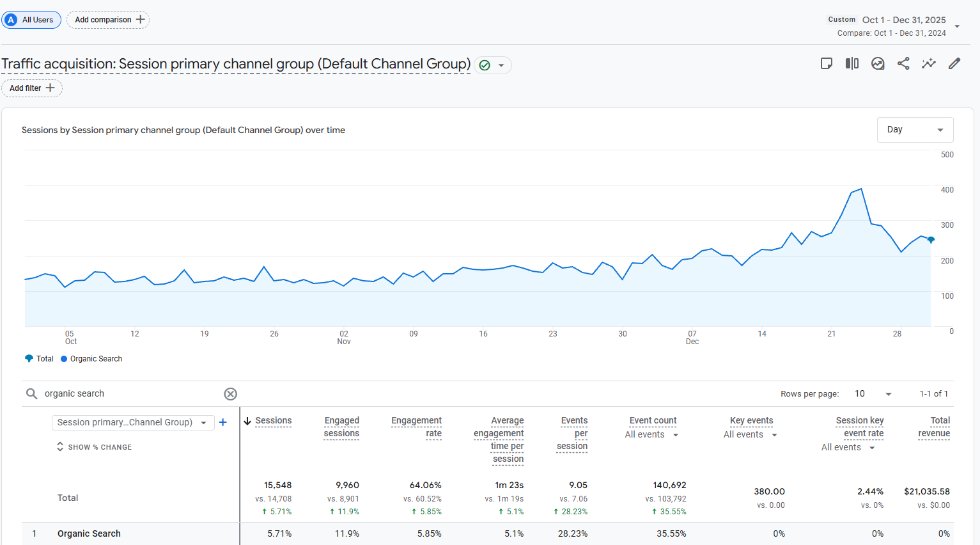This screenshot has height=545, width=980.
Task: Open the Day granularity dropdown
Action: click(915, 130)
